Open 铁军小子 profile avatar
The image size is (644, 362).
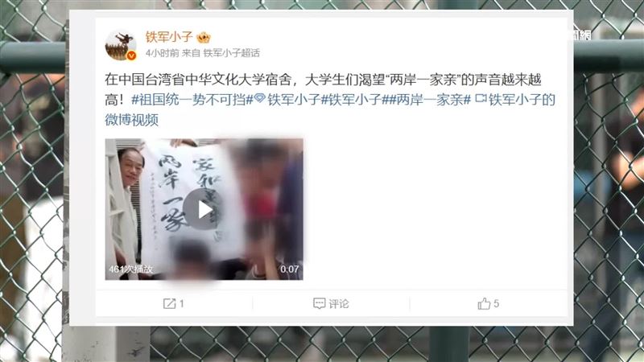click(121, 45)
